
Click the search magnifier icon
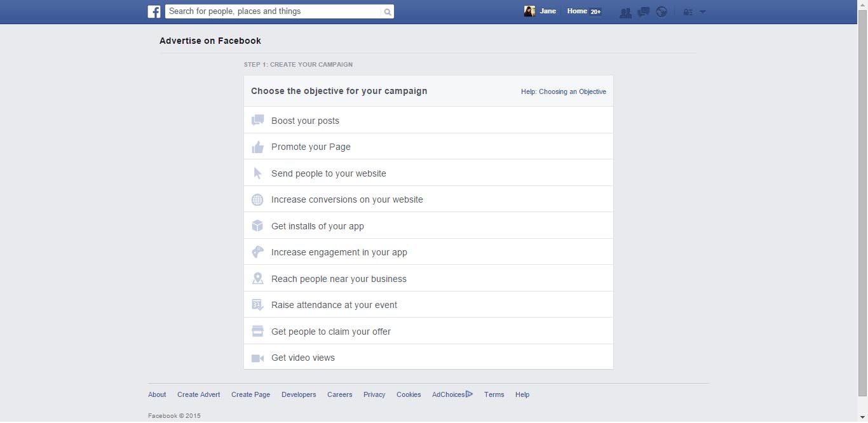pyautogui.click(x=387, y=11)
